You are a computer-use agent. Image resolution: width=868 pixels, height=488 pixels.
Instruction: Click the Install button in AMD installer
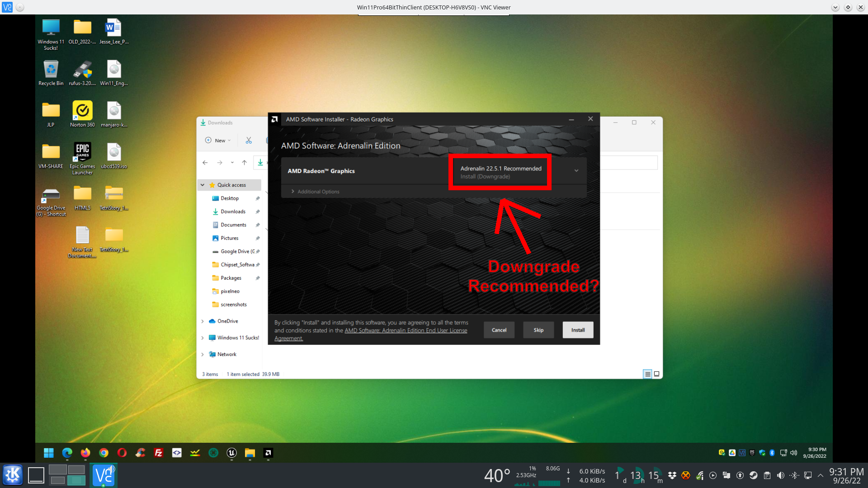coord(578,330)
